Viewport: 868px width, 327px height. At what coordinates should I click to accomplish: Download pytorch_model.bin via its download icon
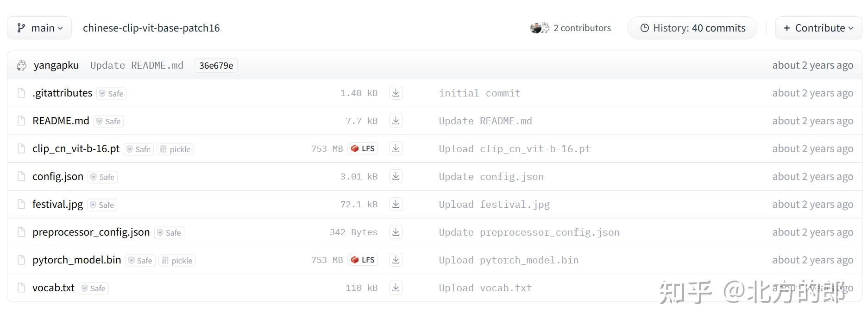(396, 260)
